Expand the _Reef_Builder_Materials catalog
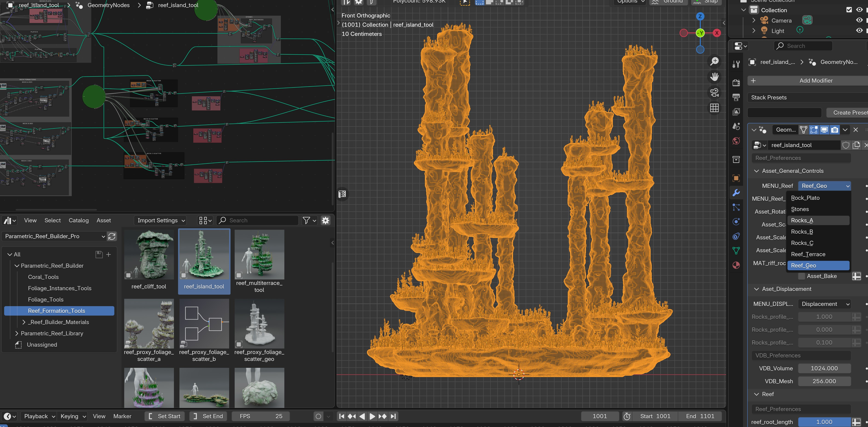Screen dimensions: 868x427 (24, 322)
